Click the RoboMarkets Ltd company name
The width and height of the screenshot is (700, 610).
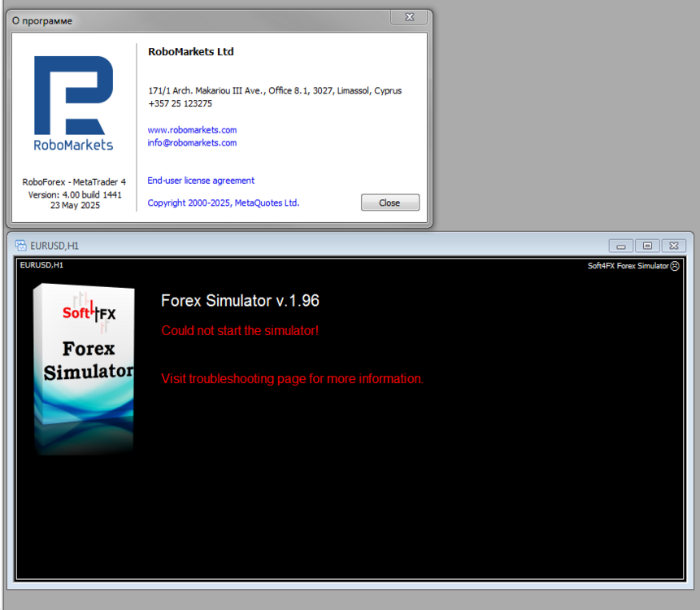tap(190, 52)
